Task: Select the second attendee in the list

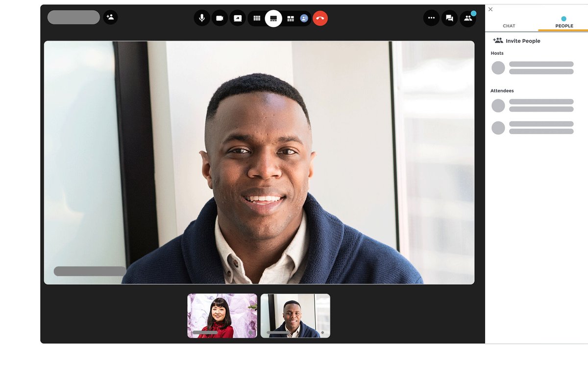Action: 533,128
